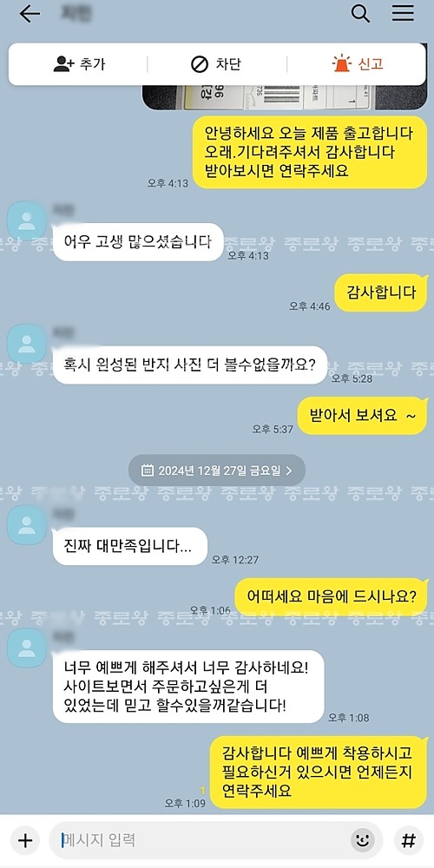Click the plus attachment icon
The image size is (434, 868).
(25, 840)
